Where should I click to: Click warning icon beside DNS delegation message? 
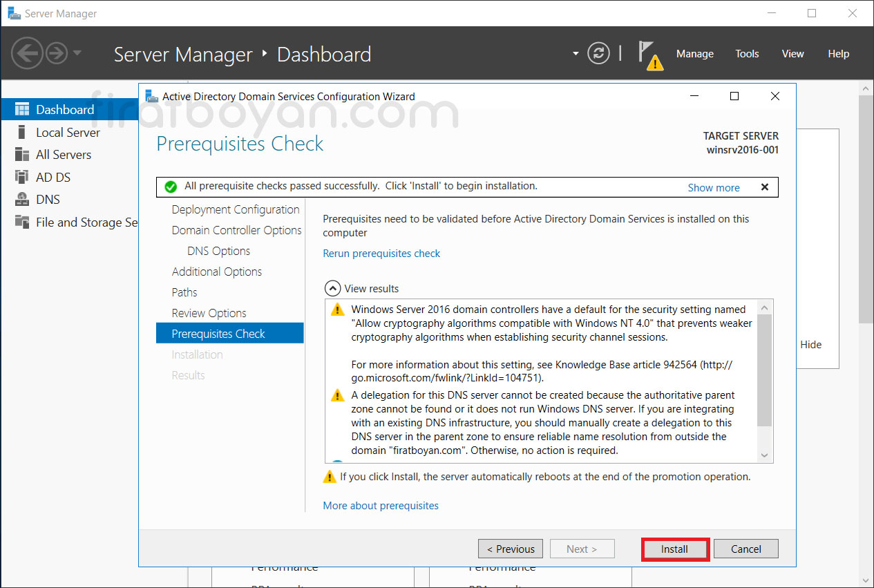click(x=337, y=395)
